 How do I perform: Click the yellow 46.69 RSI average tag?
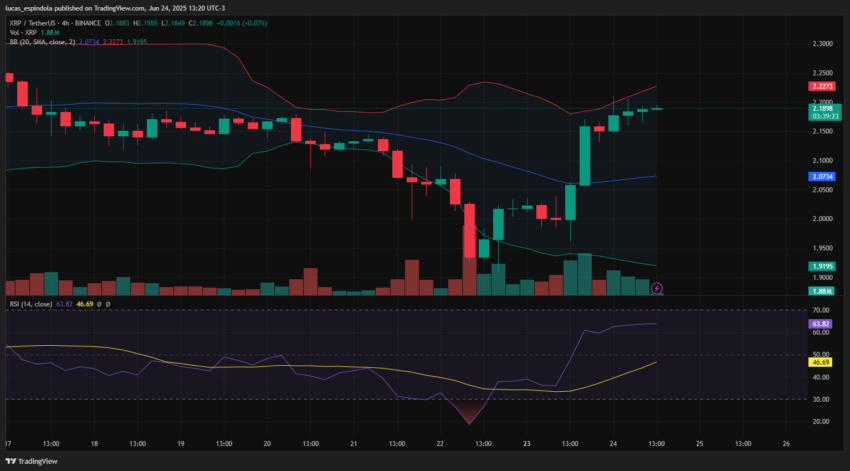(820, 362)
